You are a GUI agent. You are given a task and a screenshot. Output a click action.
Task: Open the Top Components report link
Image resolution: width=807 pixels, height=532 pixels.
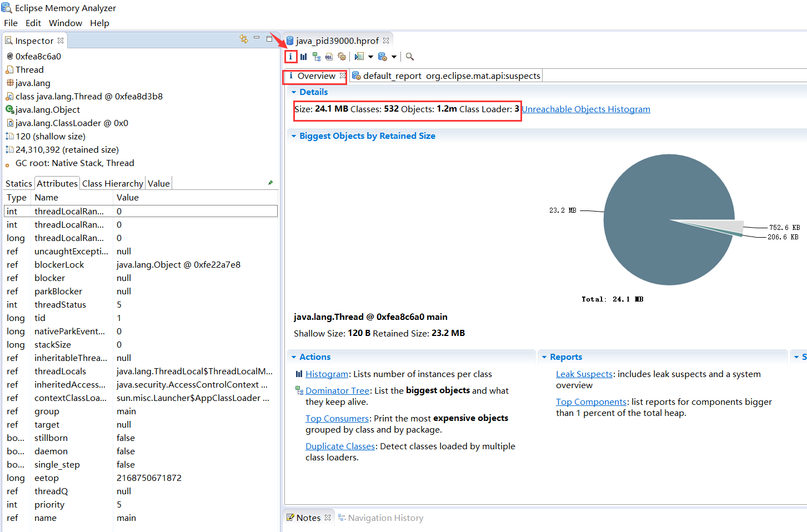point(591,402)
